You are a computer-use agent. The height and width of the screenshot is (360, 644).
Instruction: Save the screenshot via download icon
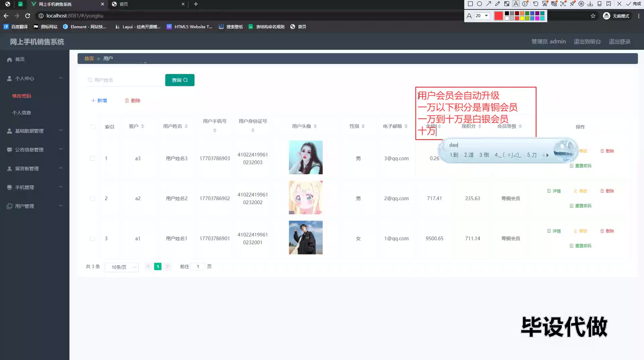click(590, 4)
